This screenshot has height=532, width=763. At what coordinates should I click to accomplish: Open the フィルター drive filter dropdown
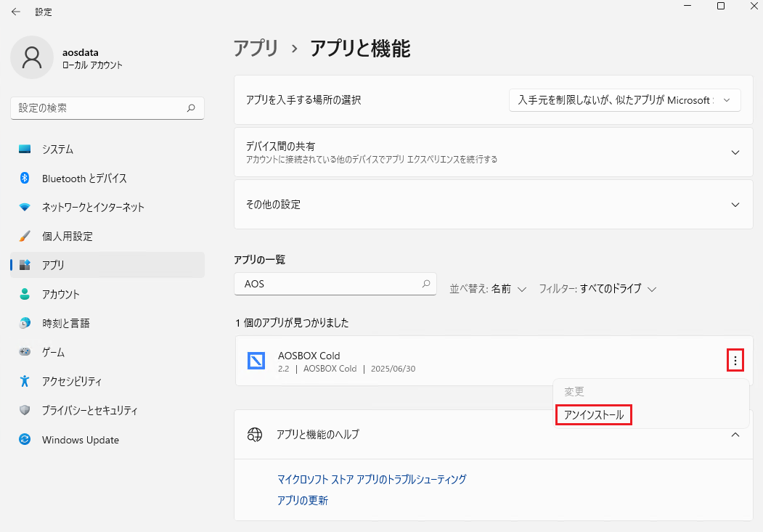point(597,289)
